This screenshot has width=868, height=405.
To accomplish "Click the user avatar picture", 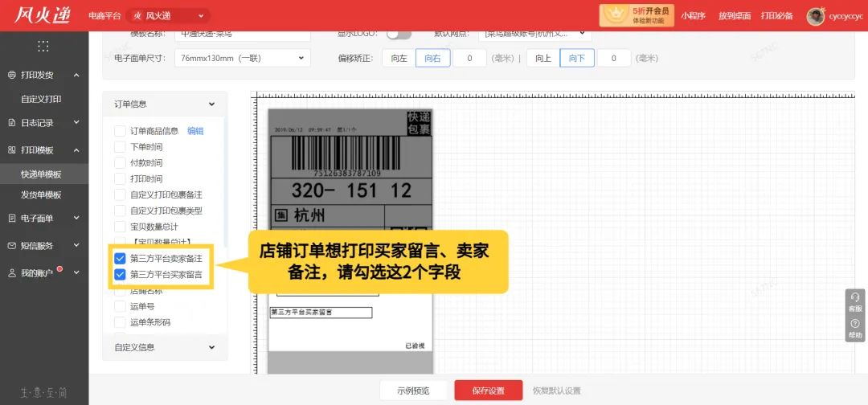I will (x=816, y=16).
